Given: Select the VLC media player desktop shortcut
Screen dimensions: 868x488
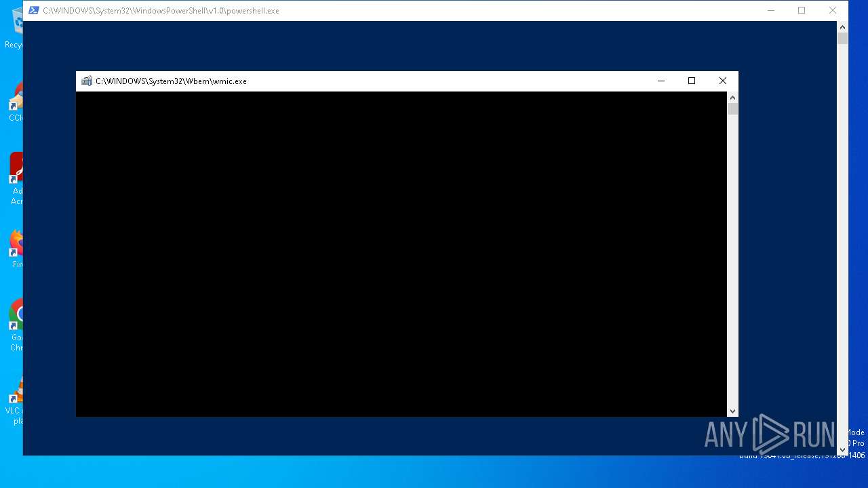Looking at the screenshot, I should (14, 400).
